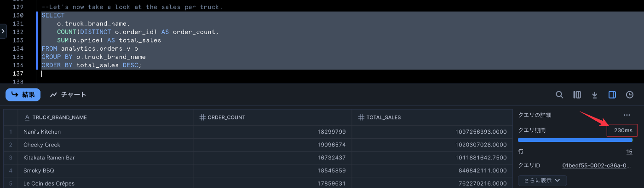Toggle the query details side panel
This screenshot has height=188, width=644.
click(612, 94)
